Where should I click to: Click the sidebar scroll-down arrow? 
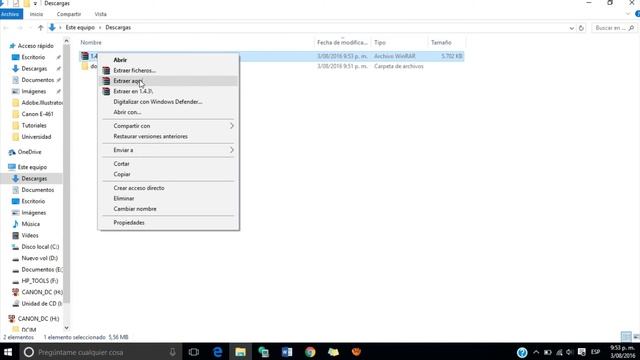point(67,328)
